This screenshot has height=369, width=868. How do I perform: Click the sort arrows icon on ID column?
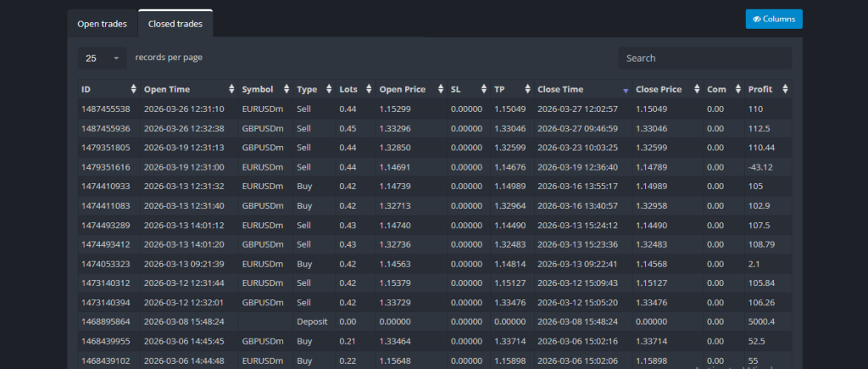[x=133, y=89]
